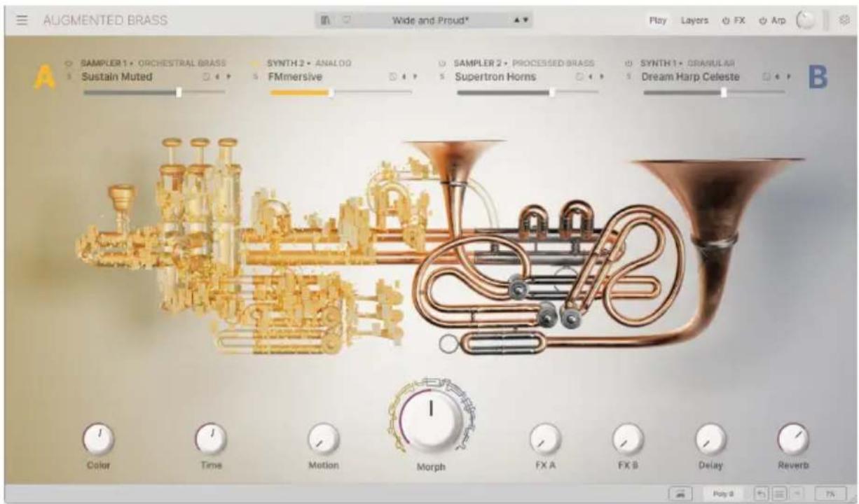Click the Supertron Horns volume slider handle
Viewport: 859px width, 504px height.
pos(552,92)
